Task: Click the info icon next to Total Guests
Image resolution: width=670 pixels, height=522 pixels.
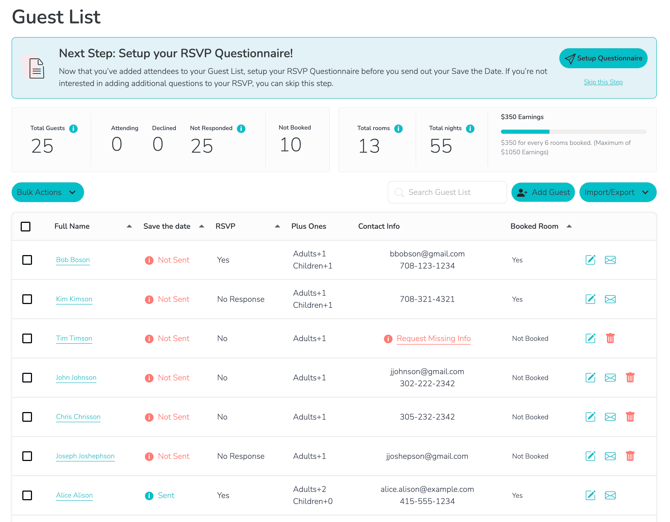Action: click(73, 129)
